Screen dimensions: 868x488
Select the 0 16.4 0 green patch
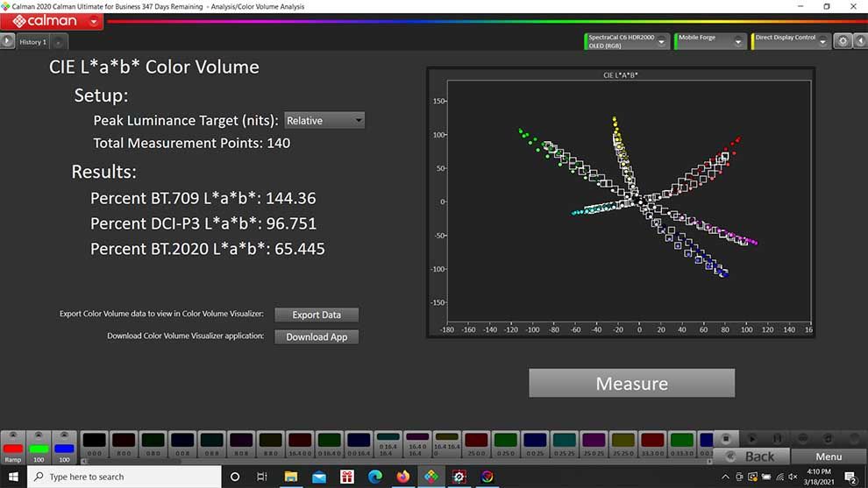point(329,444)
